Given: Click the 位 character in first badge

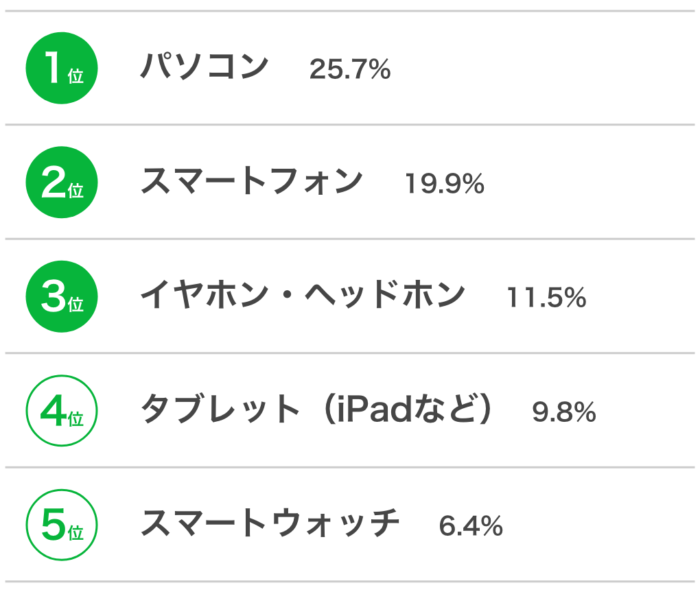Looking at the screenshot, I should click(75, 76).
